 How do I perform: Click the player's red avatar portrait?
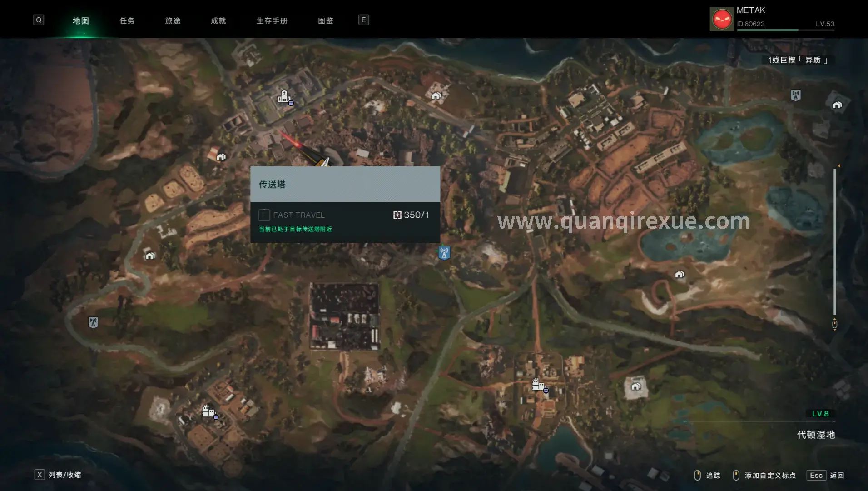[x=722, y=20]
